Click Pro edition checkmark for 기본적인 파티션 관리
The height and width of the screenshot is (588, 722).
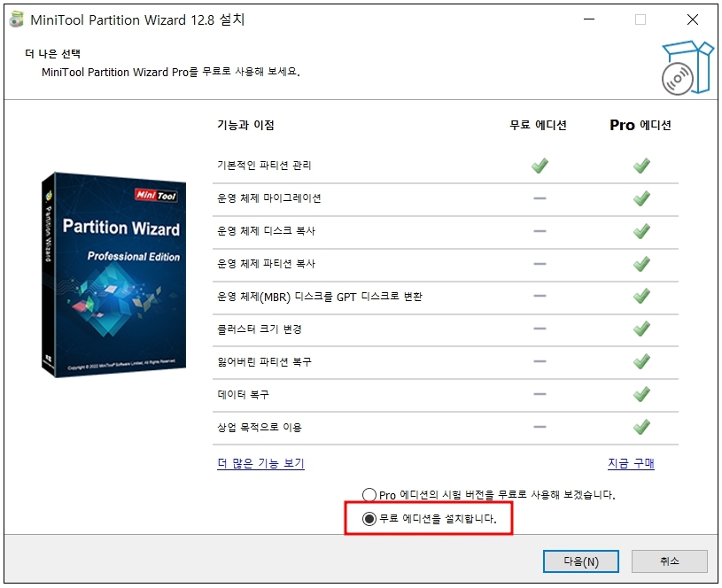641,166
